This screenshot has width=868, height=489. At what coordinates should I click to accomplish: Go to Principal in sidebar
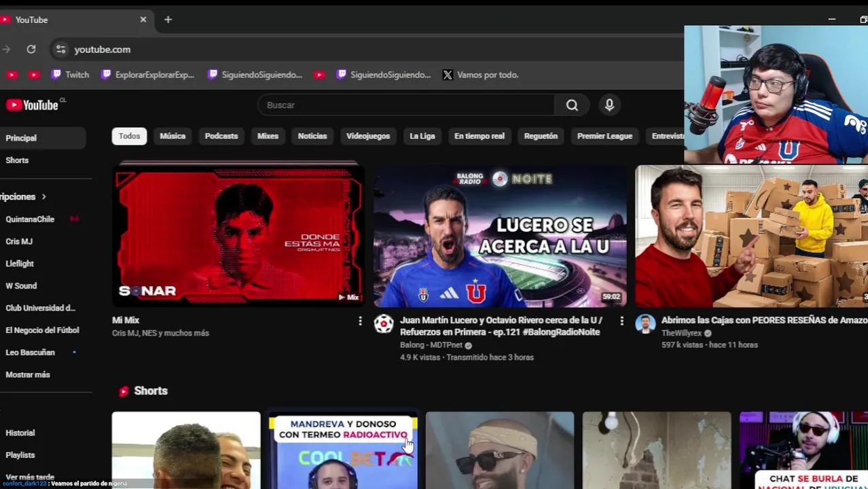pyautogui.click(x=42, y=138)
